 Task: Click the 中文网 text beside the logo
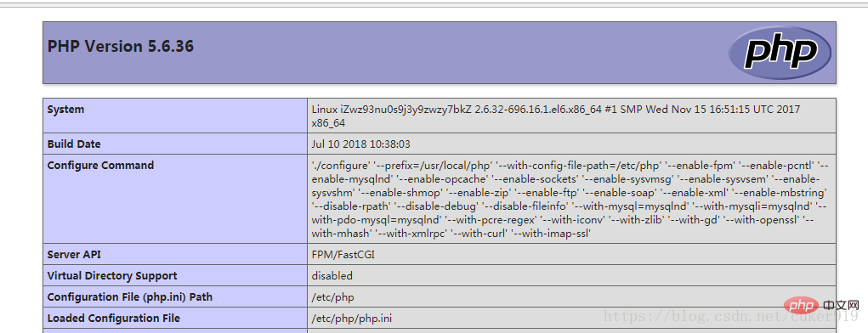click(841, 305)
